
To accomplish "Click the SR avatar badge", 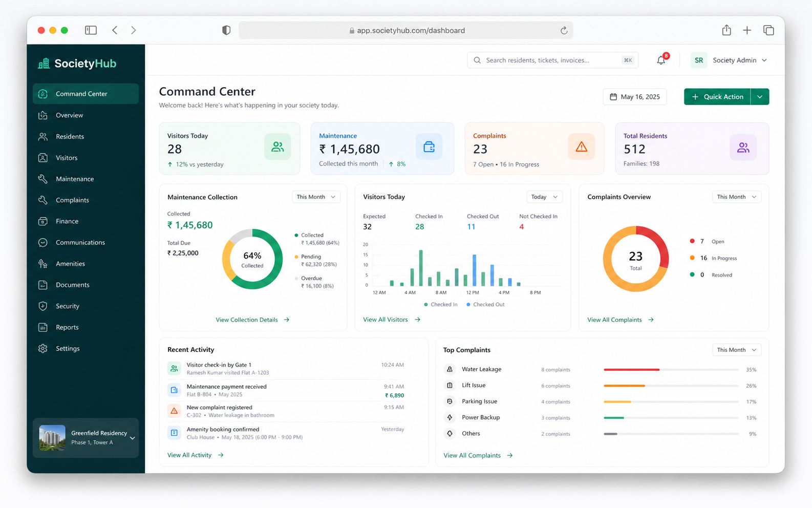I will tap(698, 60).
